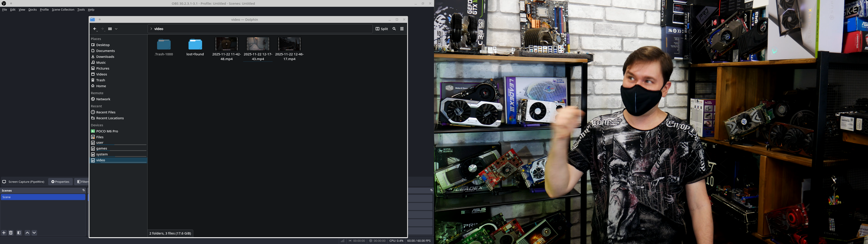Switch to icons view mode in Dolphin
Screen dimensions: 868x244
110,29
